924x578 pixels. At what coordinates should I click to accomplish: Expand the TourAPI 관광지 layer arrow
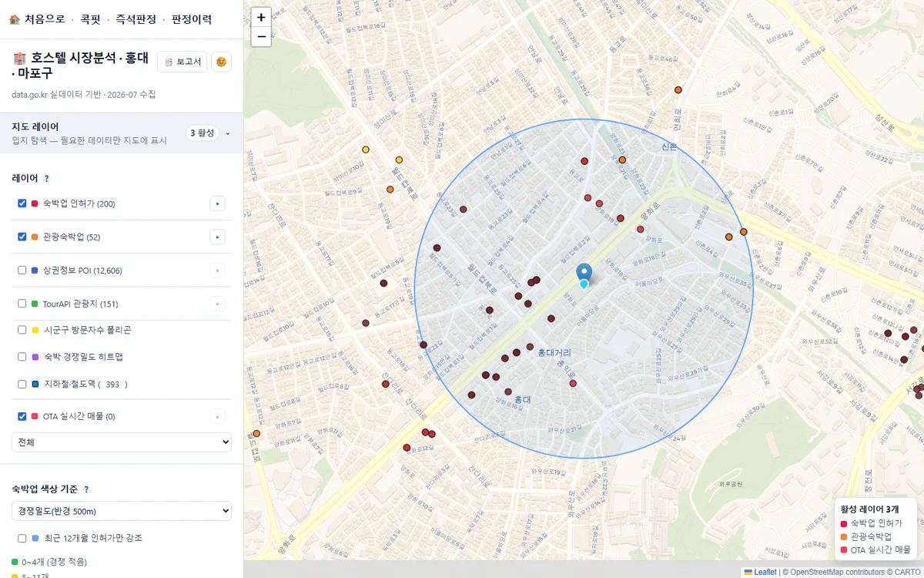click(x=217, y=304)
